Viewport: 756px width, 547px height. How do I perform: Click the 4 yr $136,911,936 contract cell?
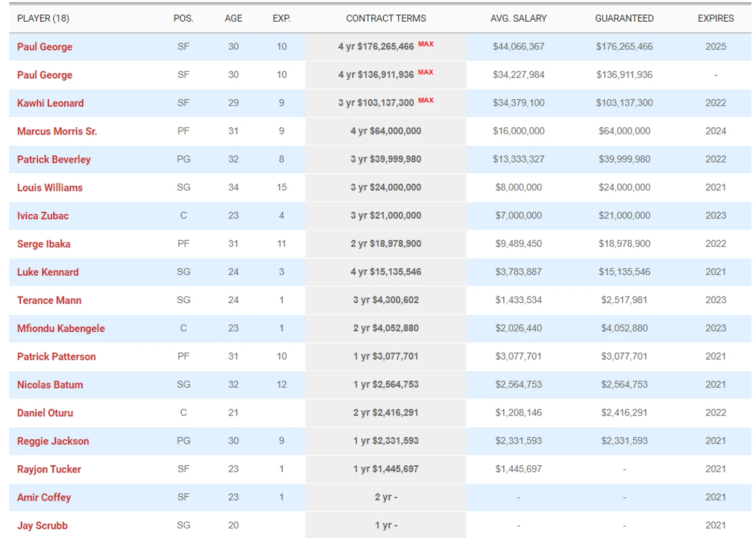click(386, 75)
